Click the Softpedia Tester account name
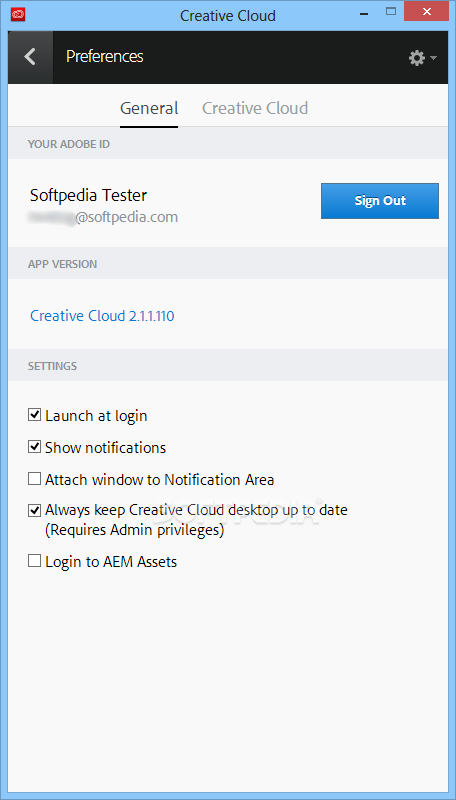The width and height of the screenshot is (456, 800). [x=89, y=195]
